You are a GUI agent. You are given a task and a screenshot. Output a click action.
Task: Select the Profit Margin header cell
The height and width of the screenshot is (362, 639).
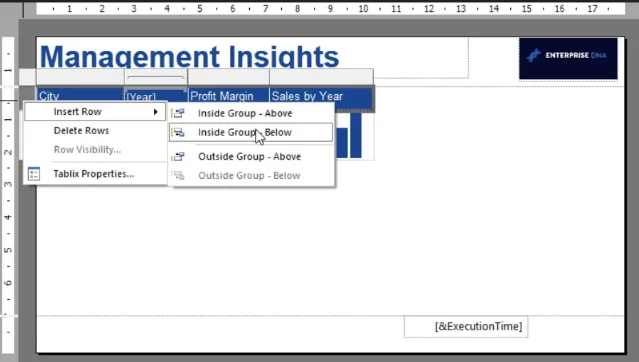pyautogui.click(x=229, y=96)
